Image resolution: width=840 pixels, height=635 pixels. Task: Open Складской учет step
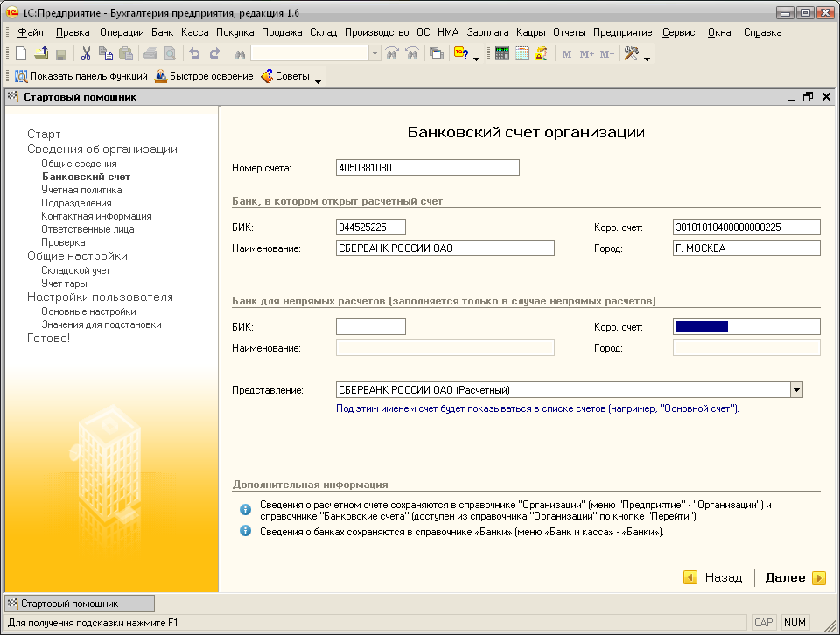(75, 270)
